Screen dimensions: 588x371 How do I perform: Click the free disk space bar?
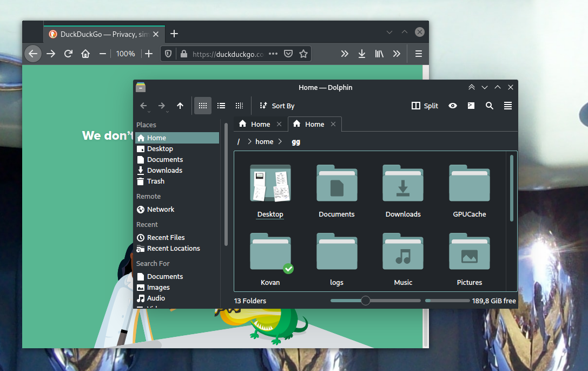tap(447, 301)
